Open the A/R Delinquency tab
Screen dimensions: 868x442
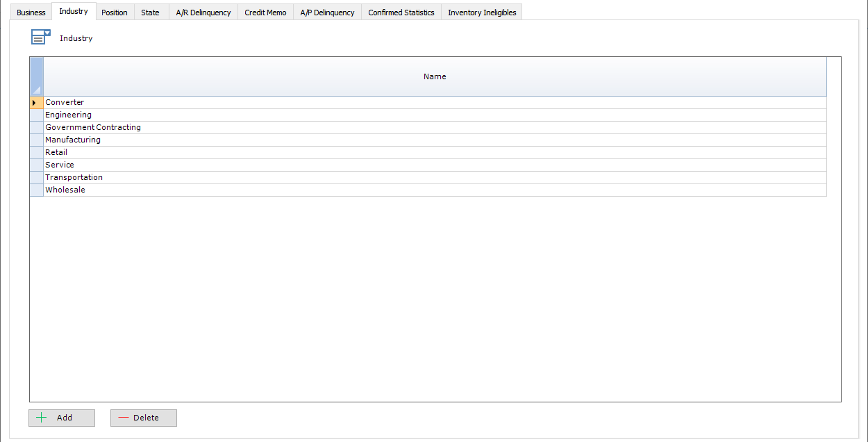(x=203, y=12)
